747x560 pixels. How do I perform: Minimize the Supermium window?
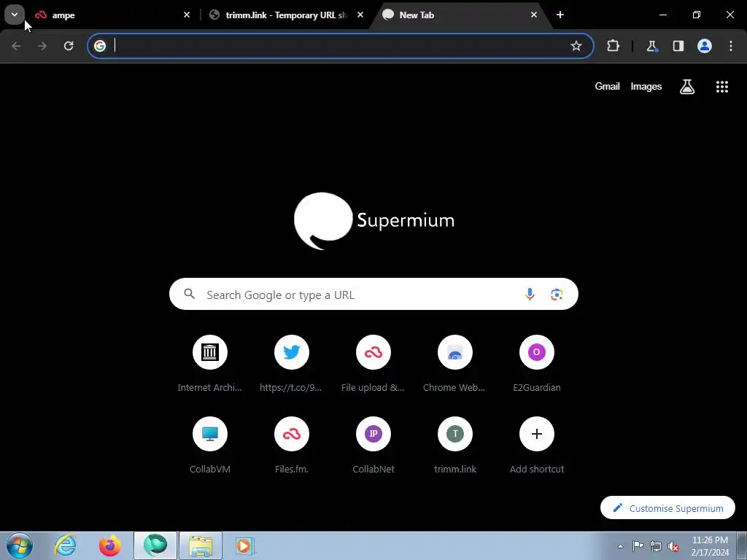pos(662,15)
